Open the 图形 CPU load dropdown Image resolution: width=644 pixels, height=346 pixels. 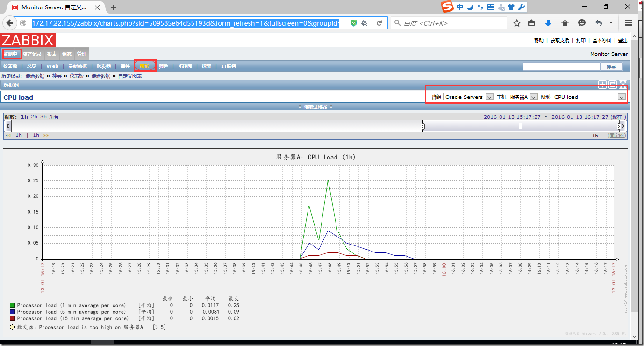tap(589, 97)
